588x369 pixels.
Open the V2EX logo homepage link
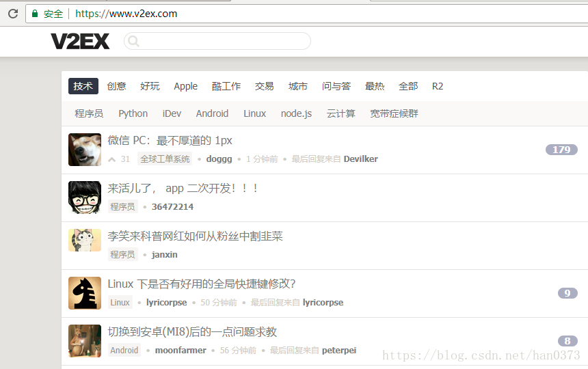point(80,41)
